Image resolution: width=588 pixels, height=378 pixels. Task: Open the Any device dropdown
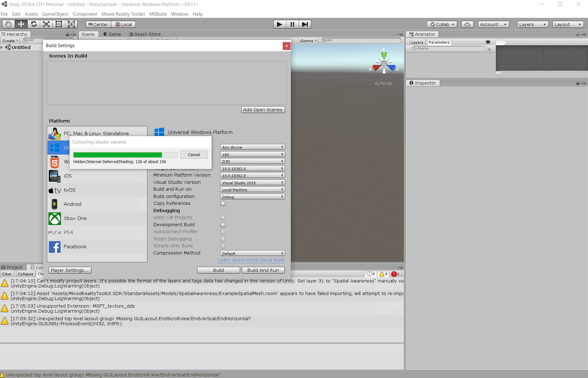click(252, 147)
